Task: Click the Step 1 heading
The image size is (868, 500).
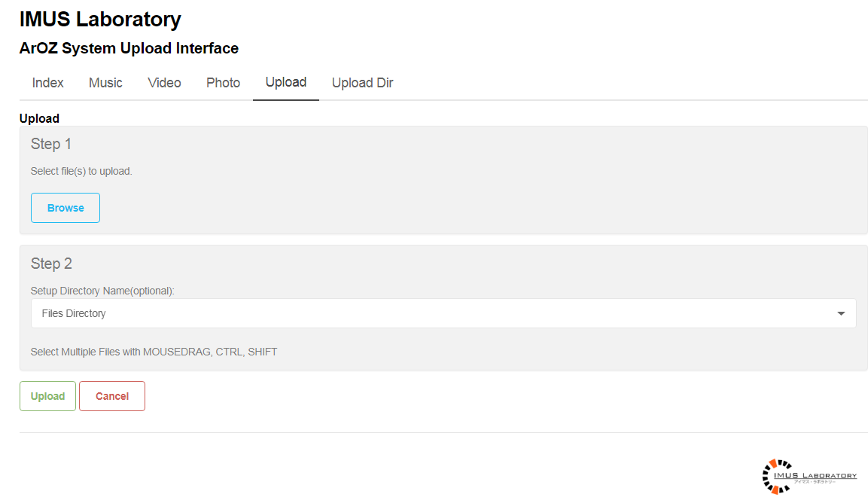Action: pyautogui.click(x=51, y=144)
